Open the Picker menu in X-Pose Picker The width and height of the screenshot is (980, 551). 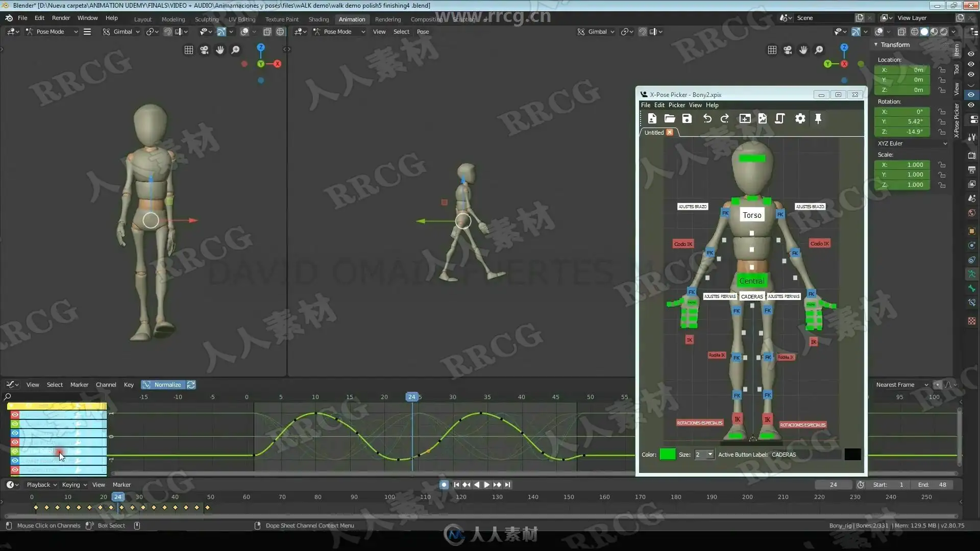(x=676, y=105)
